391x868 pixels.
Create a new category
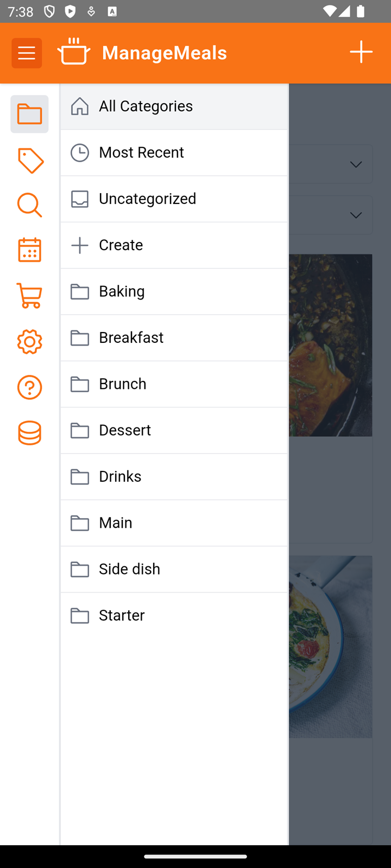click(174, 245)
